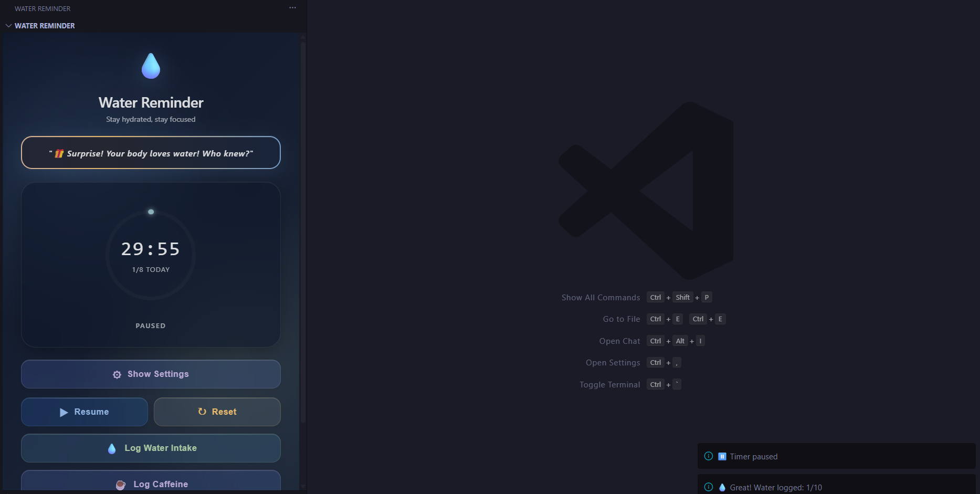Click the coffee cup icon on Log Caffeine

coord(121,485)
